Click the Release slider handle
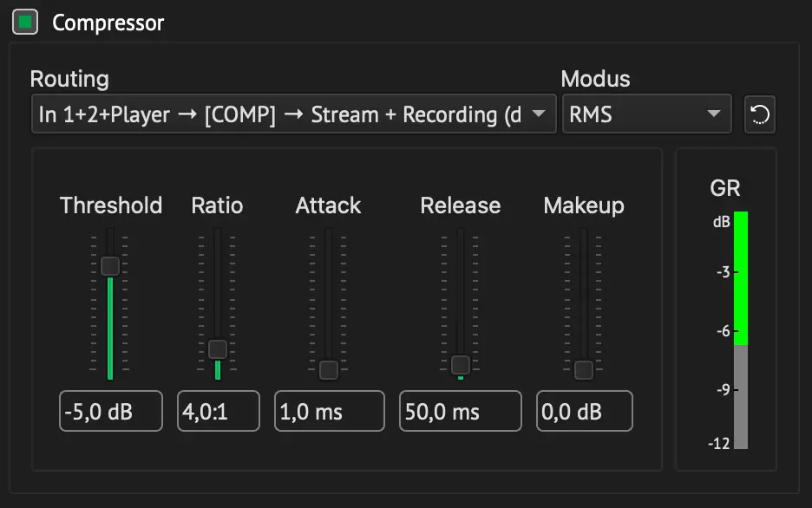Image resolution: width=812 pixels, height=508 pixels. point(461,365)
